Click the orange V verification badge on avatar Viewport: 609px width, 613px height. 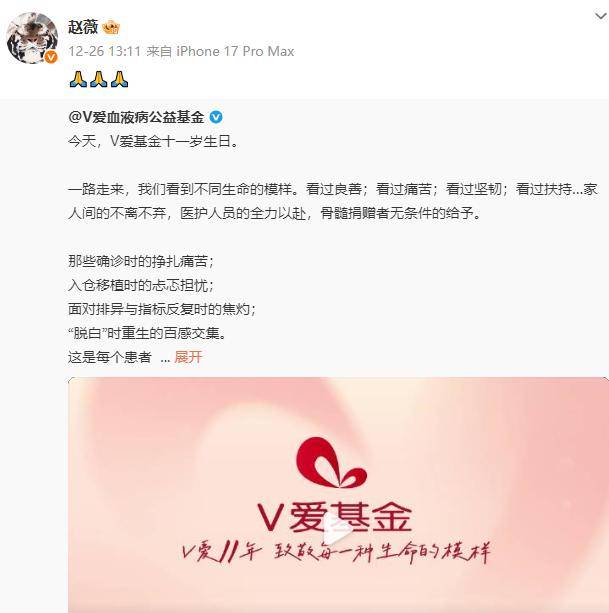(51, 57)
